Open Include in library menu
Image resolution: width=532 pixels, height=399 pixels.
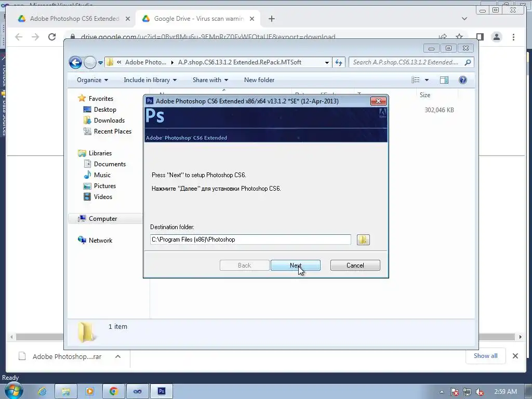coord(150,80)
